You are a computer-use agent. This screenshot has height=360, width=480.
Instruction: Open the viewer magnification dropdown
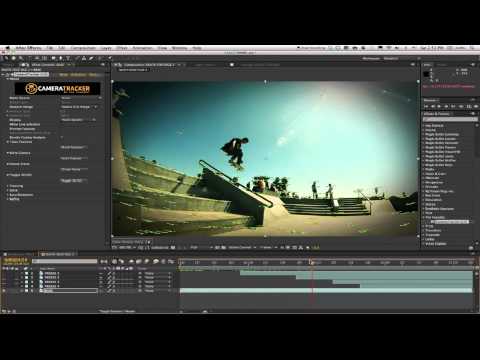click(x=127, y=248)
